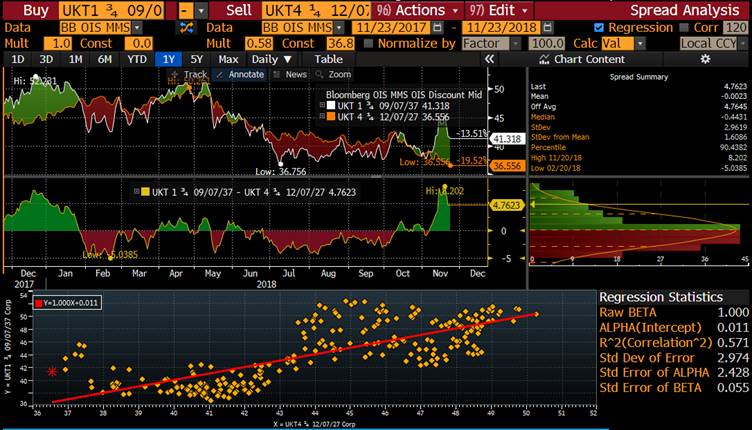
Task: Open Chart Content settings gear
Action: tap(706, 59)
